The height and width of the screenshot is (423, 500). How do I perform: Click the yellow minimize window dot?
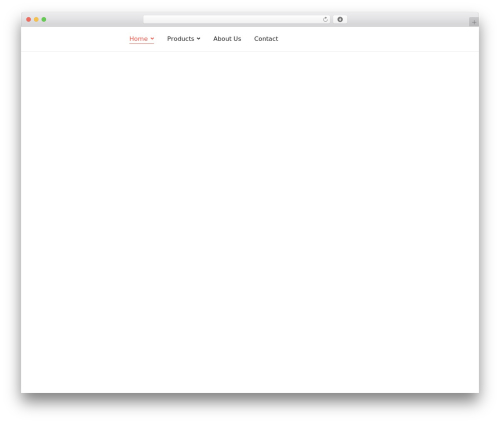coord(36,19)
